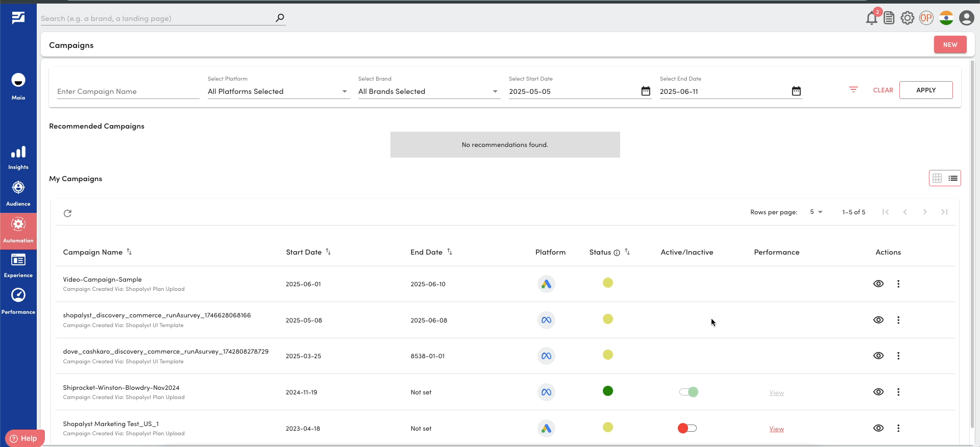The width and height of the screenshot is (980, 447).
Task: Click the search magnifier icon
Action: [x=280, y=18]
